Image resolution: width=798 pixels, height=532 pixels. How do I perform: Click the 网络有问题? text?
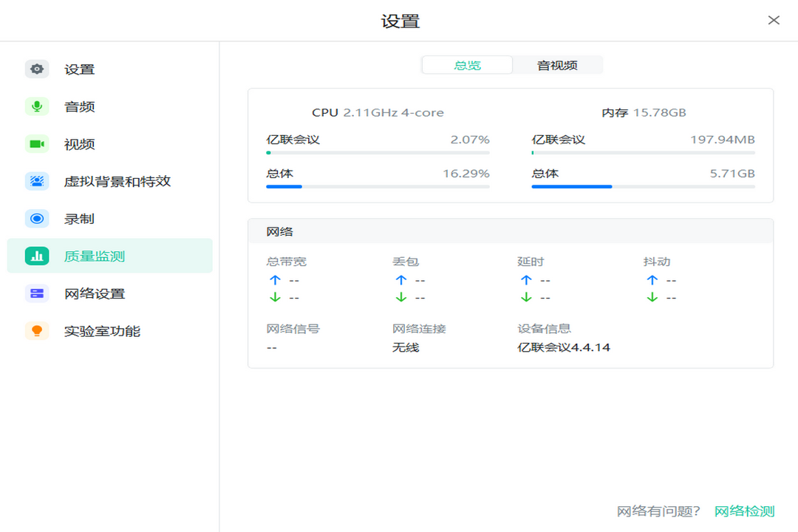(x=659, y=510)
